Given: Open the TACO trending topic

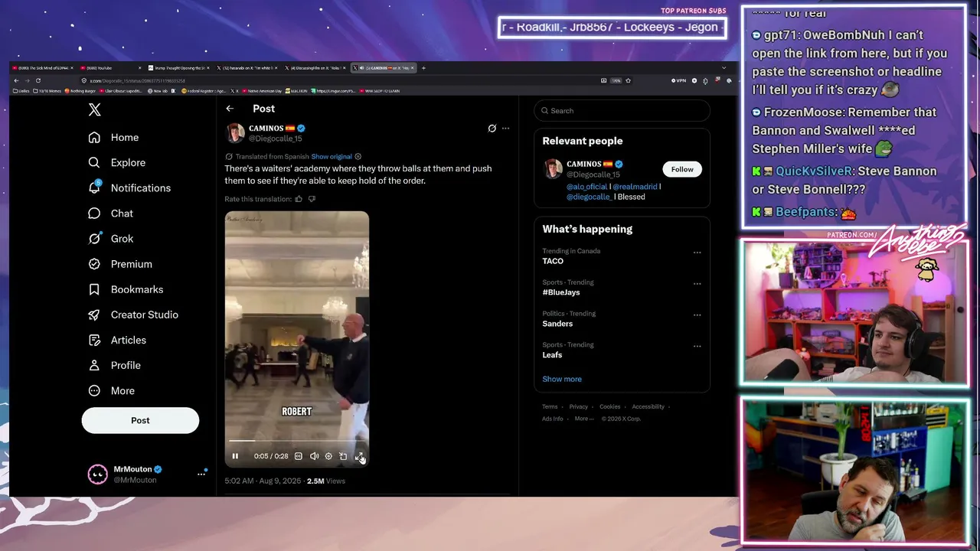Looking at the screenshot, I should click(x=553, y=261).
